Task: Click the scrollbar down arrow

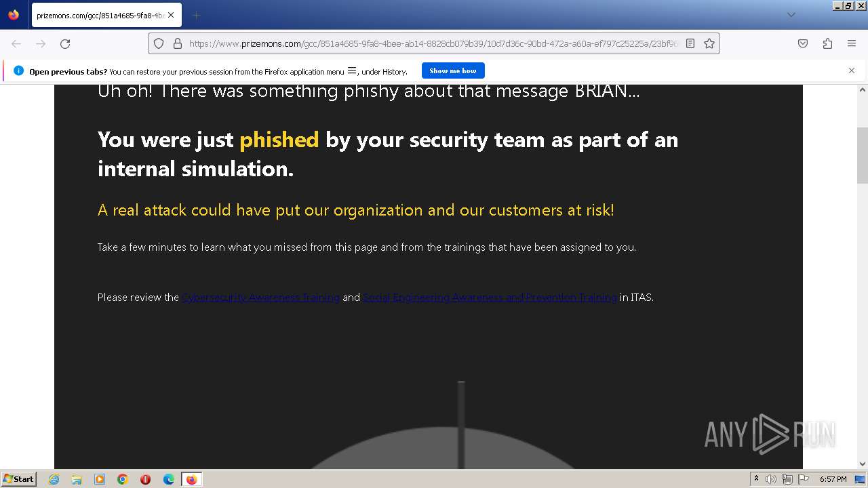Action: [863, 464]
